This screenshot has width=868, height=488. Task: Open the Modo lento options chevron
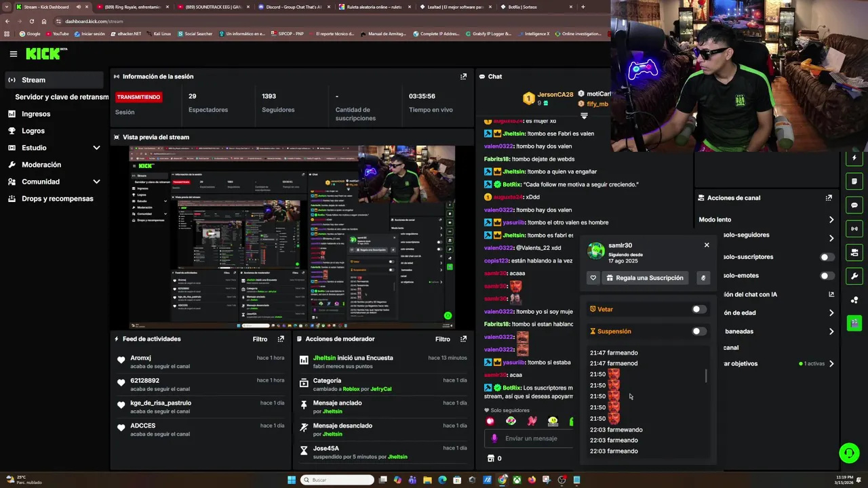(x=831, y=220)
